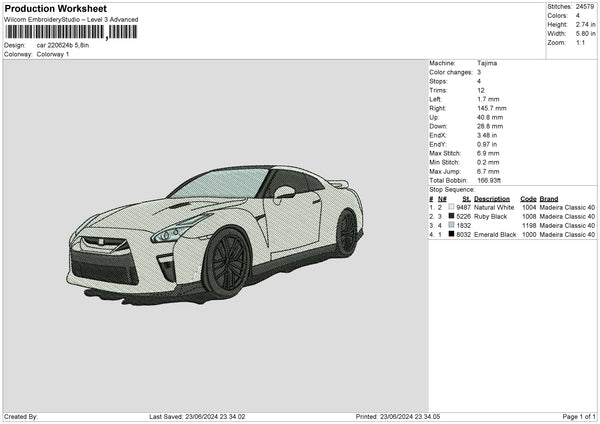Click the Description column header
The width and height of the screenshot is (600, 424).
[492, 199]
